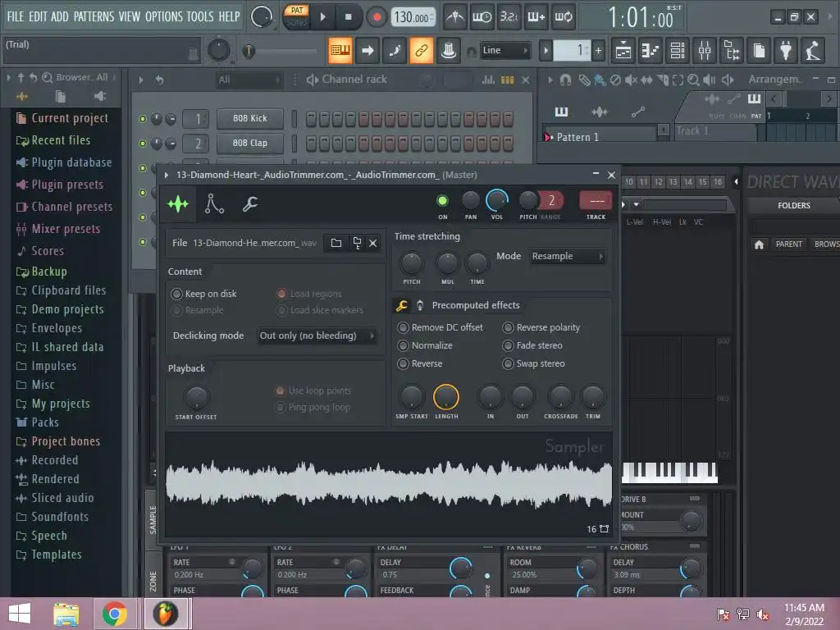
Task: Select the zoom tool in Playlist toolbar
Action: (x=693, y=80)
